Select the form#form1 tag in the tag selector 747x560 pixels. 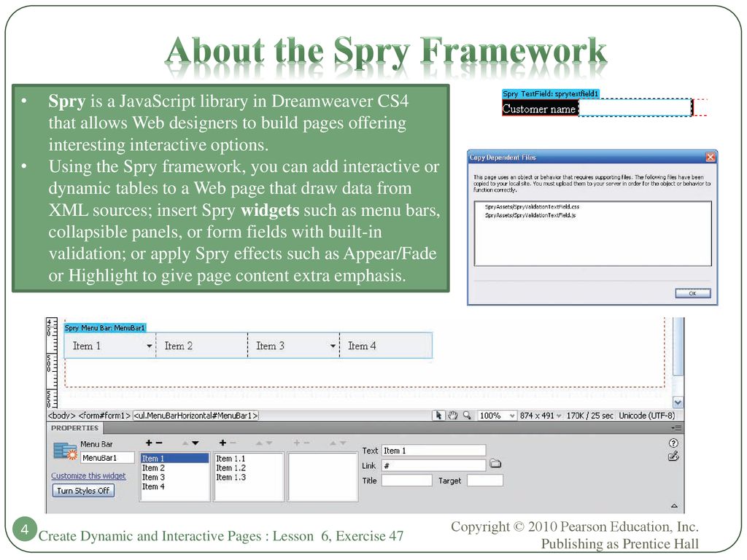pos(104,415)
